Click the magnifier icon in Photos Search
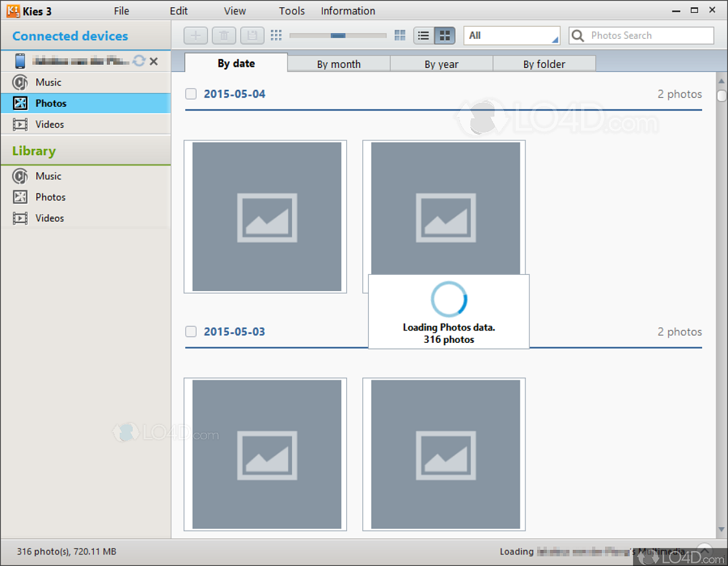 [x=578, y=36]
